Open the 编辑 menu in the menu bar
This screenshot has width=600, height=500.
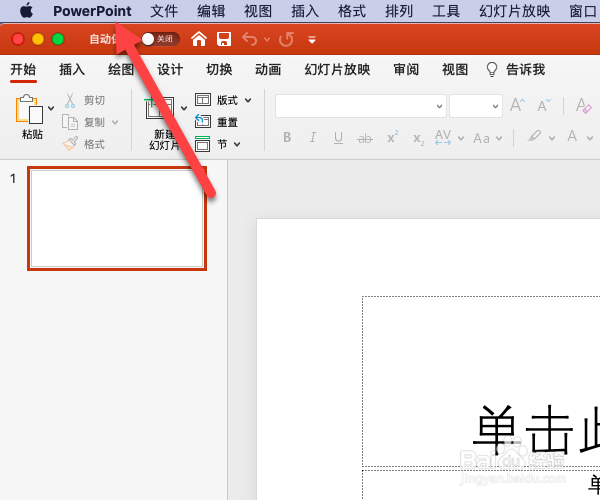(211, 11)
